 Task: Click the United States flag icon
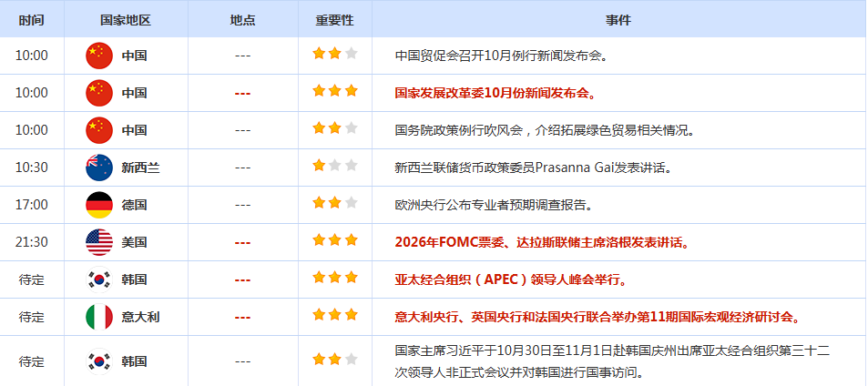98,242
